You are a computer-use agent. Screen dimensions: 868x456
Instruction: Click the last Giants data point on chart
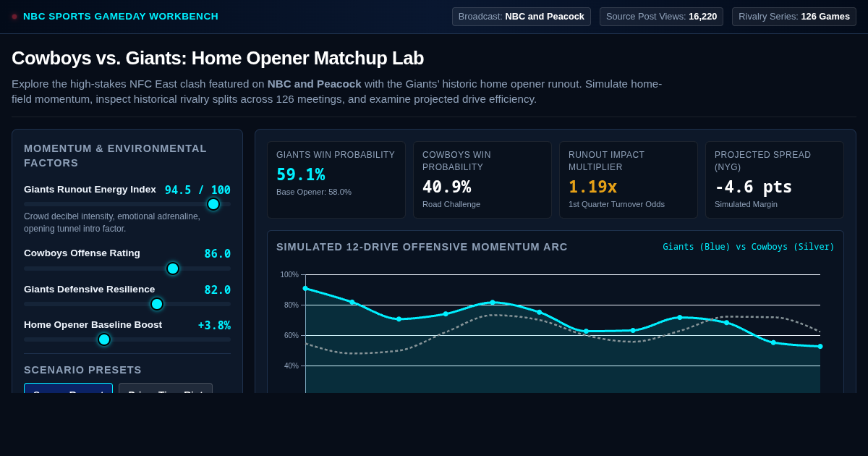tap(820, 346)
